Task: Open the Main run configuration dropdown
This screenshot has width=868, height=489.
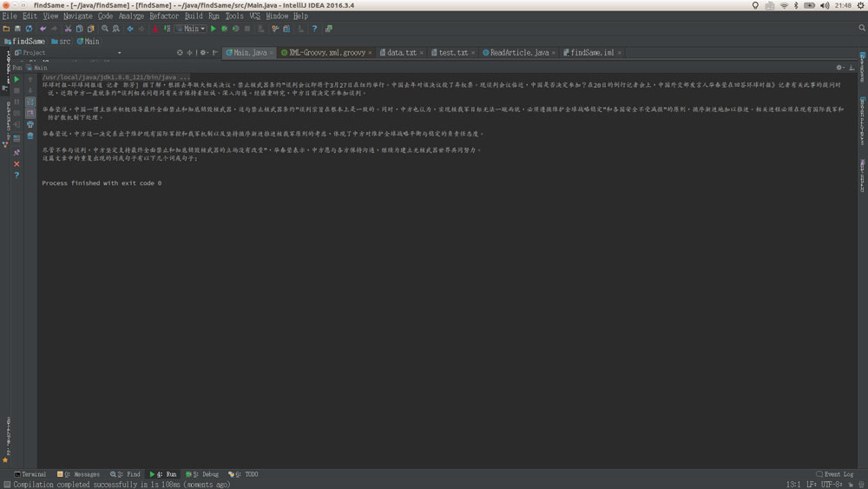Action: pos(191,29)
